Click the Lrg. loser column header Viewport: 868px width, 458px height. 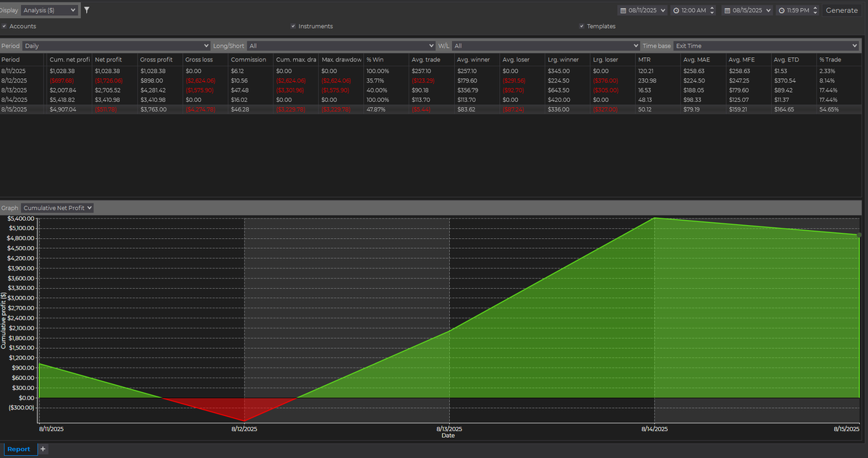click(613, 59)
